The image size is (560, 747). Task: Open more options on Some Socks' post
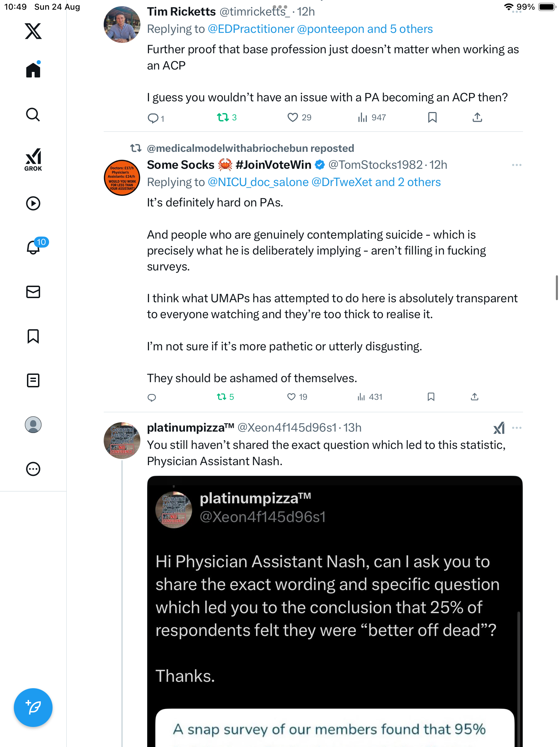(516, 165)
